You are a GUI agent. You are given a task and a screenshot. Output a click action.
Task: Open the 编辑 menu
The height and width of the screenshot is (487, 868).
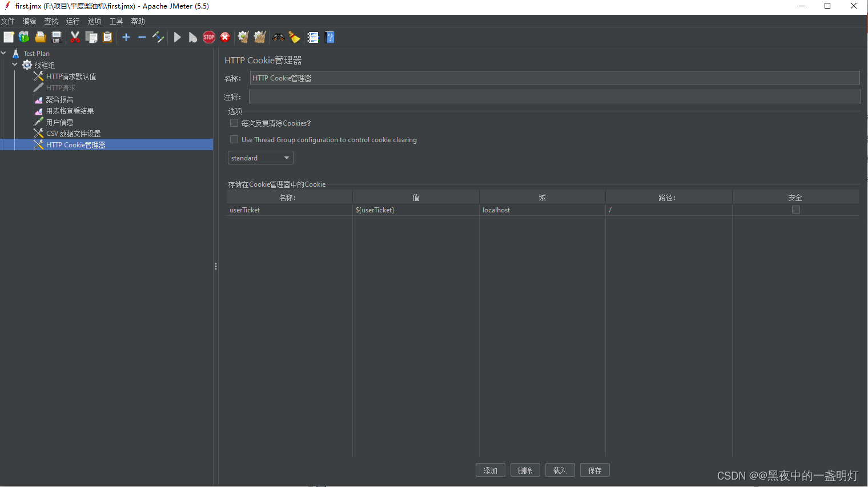tap(29, 21)
